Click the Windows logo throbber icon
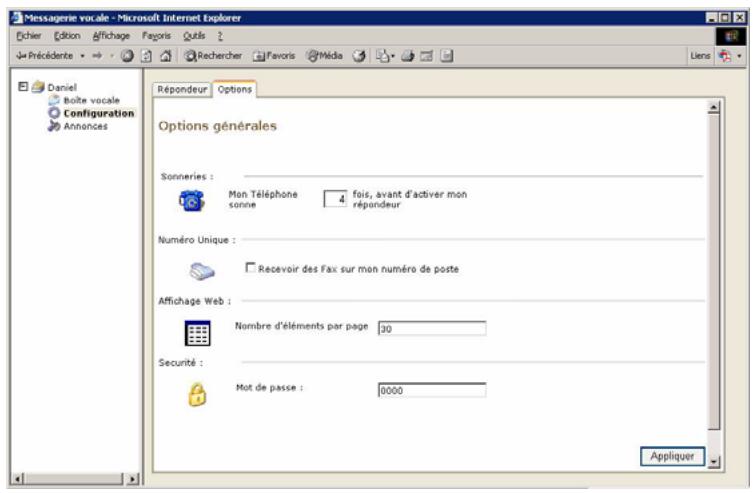The image size is (756, 493). 731,36
